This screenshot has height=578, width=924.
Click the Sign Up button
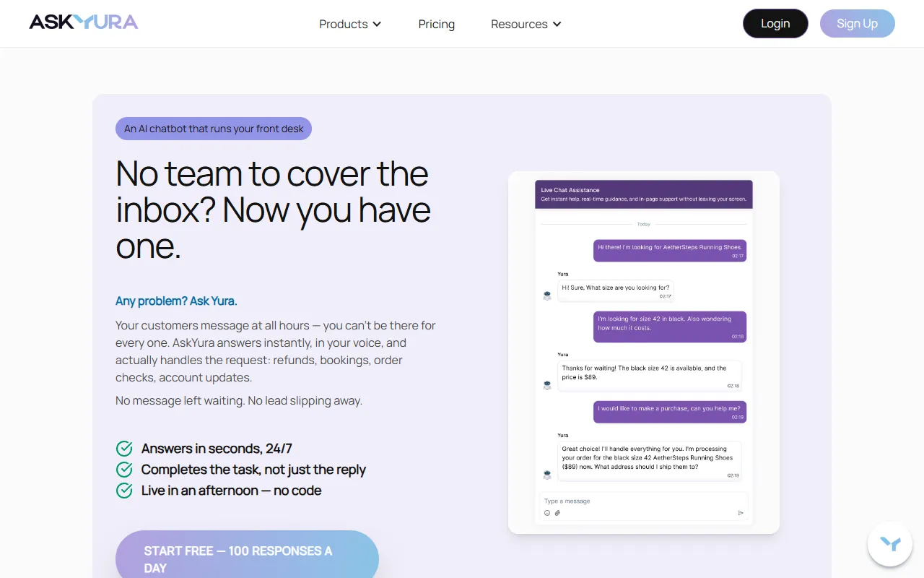click(x=858, y=23)
